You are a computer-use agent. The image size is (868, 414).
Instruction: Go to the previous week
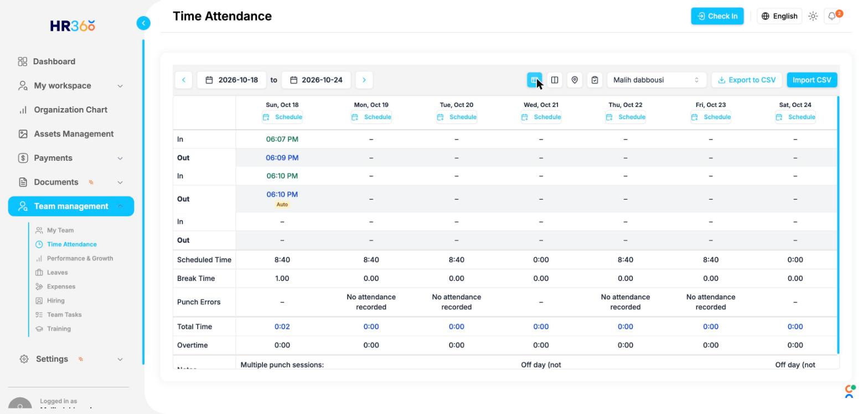pos(184,80)
